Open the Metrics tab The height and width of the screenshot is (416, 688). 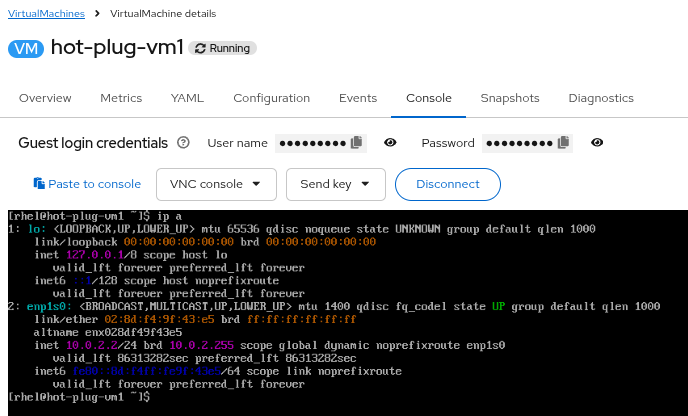tap(121, 98)
